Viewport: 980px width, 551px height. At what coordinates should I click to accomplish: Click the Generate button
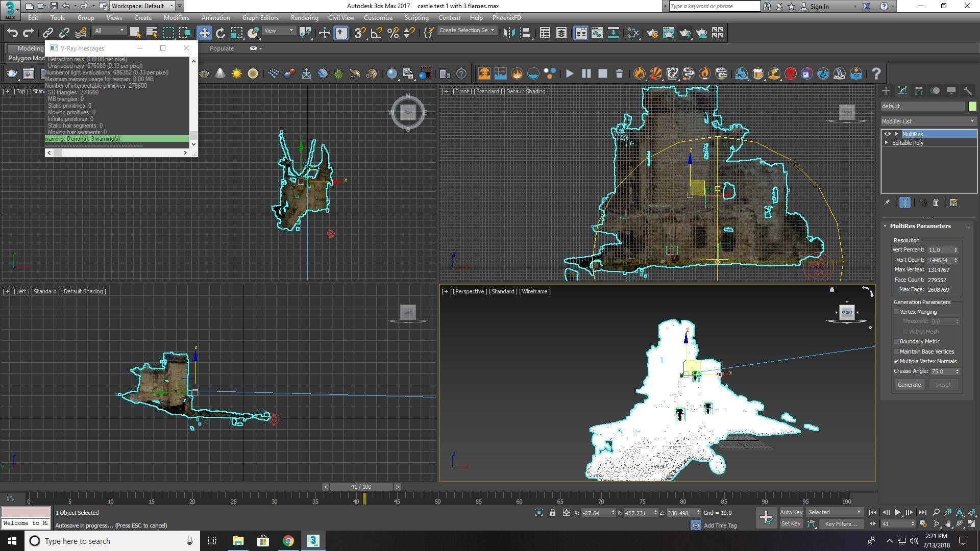pos(909,385)
